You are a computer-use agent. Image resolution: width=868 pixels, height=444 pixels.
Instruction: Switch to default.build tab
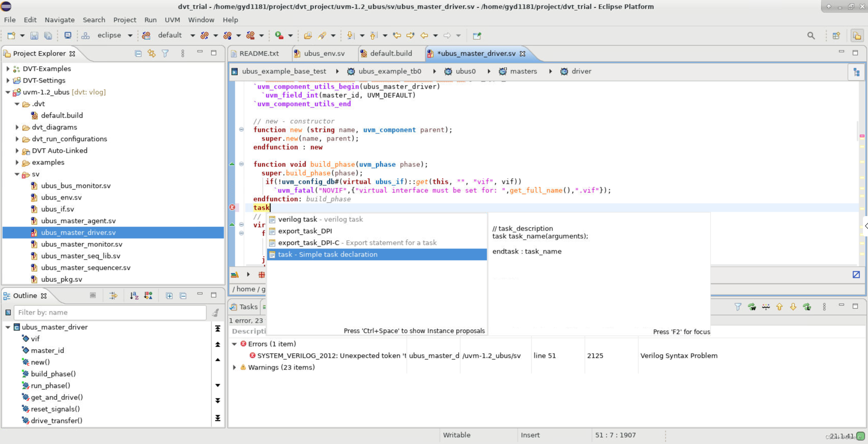(391, 53)
